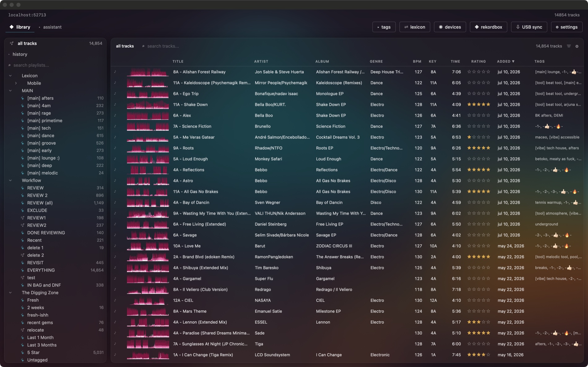
Task: Open column filter list icon
Action: click(569, 46)
